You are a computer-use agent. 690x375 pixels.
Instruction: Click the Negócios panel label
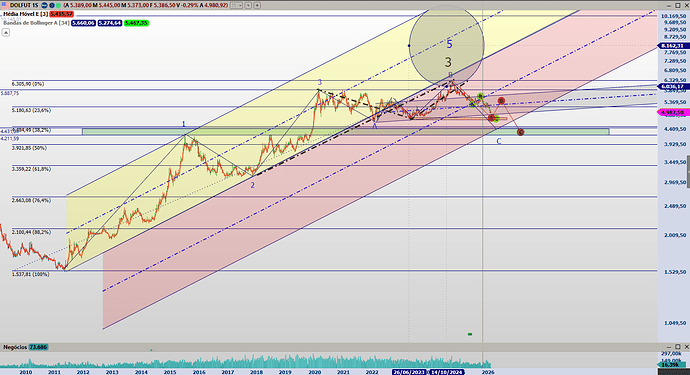point(15,347)
